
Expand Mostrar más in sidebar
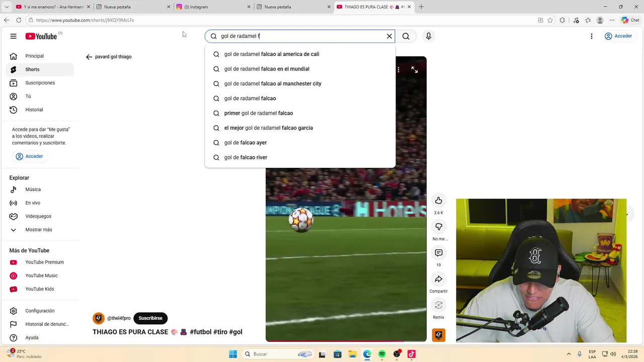tap(40, 230)
